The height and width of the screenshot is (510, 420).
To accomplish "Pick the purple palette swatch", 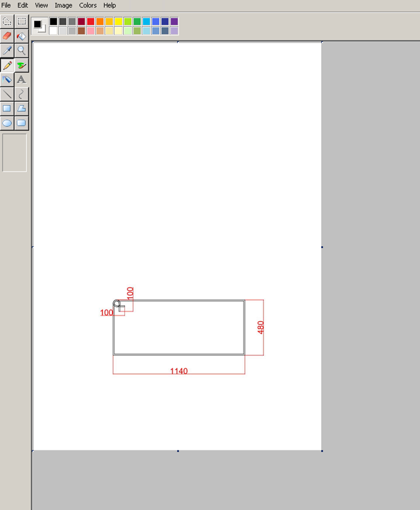I will click(175, 22).
